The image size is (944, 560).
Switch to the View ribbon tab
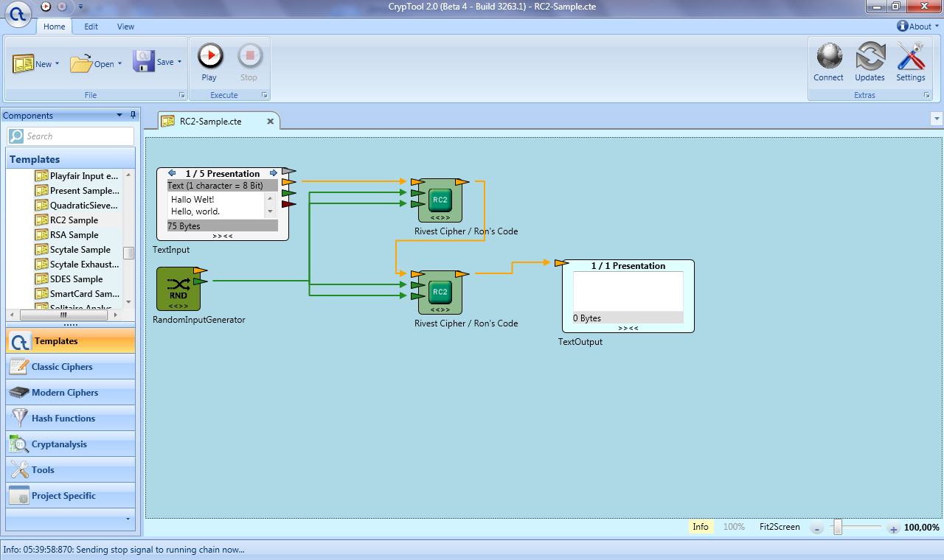tap(125, 27)
